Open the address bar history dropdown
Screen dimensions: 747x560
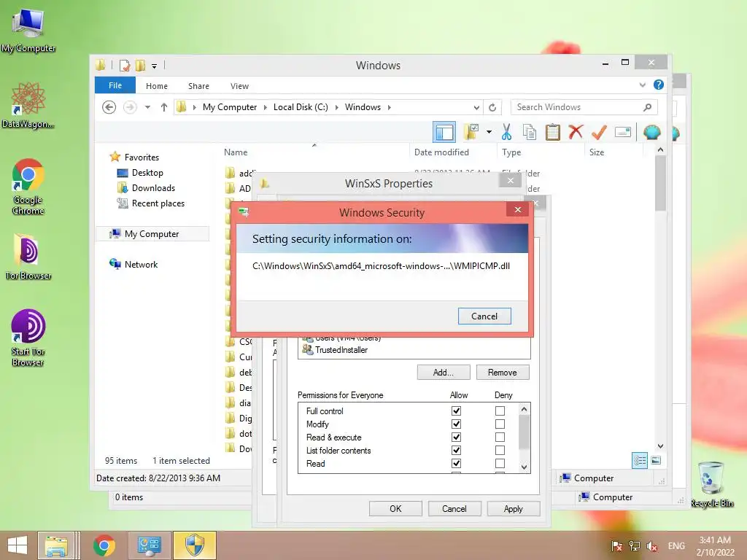click(x=476, y=107)
